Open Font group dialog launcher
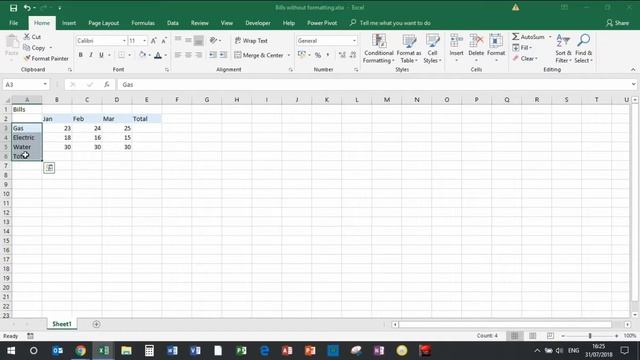The width and height of the screenshot is (640, 360). coord(167,70)
